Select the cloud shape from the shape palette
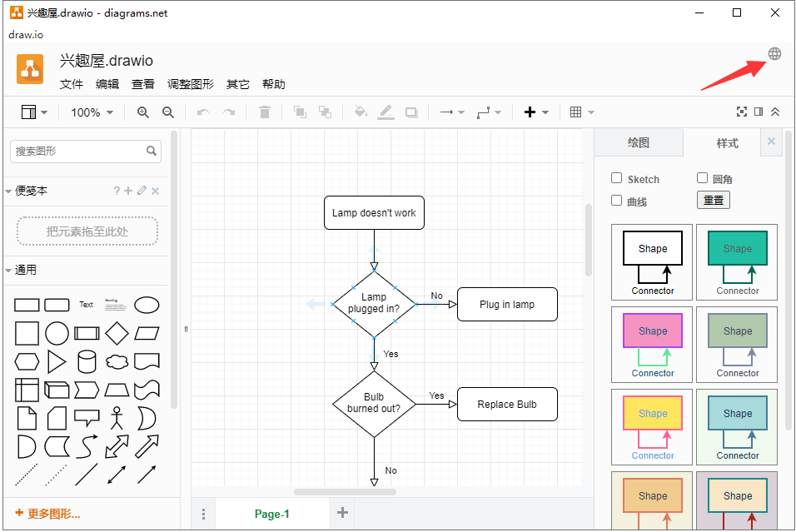The width and height of the screenshot is (796, 532). (117, 361)
